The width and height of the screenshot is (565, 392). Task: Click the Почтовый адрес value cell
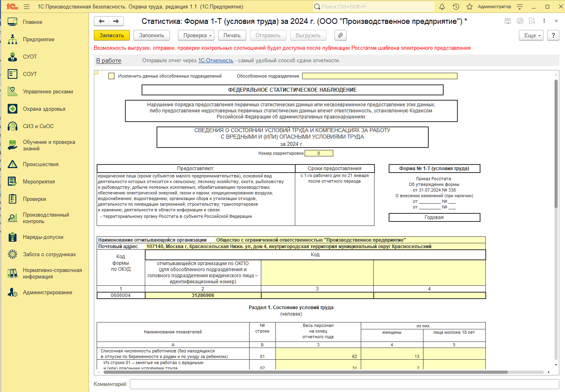tap(315, 247)
